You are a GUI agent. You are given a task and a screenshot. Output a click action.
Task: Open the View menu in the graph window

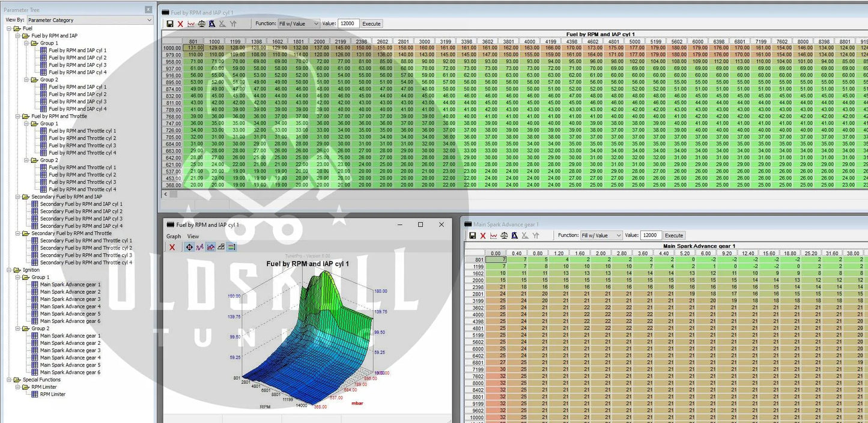[x=193, y=236]
